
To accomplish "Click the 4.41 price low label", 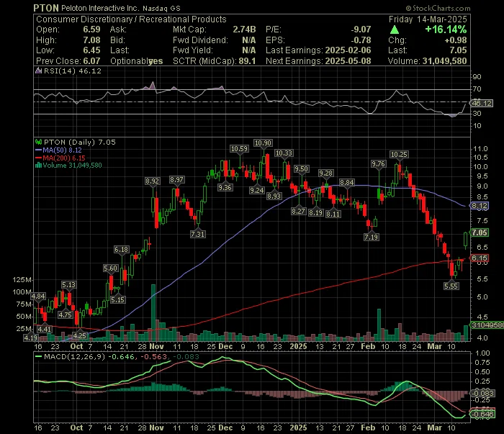I will click(44, 329).
